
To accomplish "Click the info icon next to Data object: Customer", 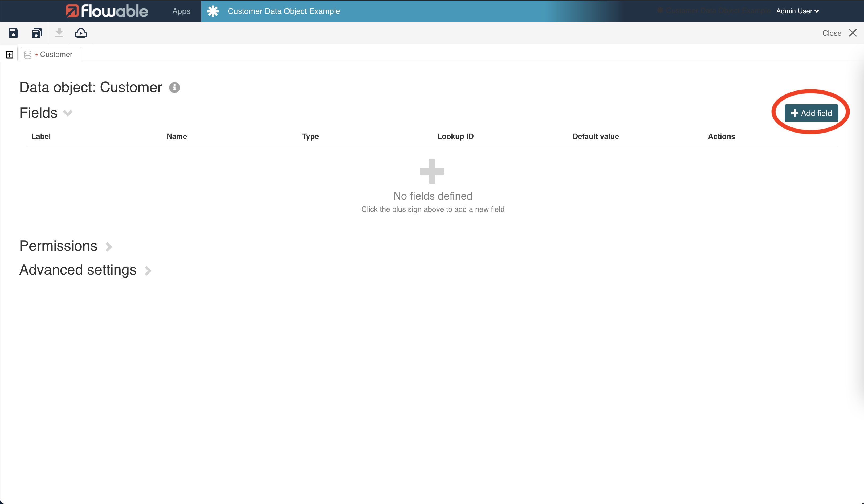I will tap(174, 87).
